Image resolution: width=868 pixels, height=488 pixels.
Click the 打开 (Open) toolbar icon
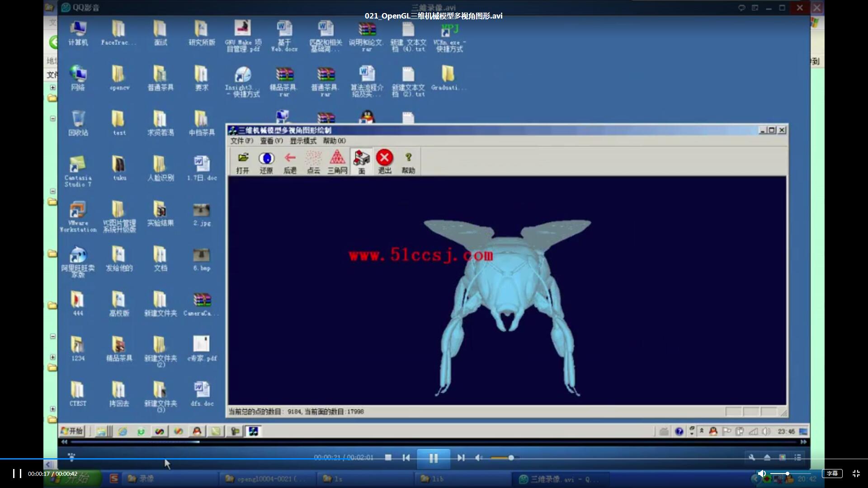pyautogui.click(x=243, y=162)
